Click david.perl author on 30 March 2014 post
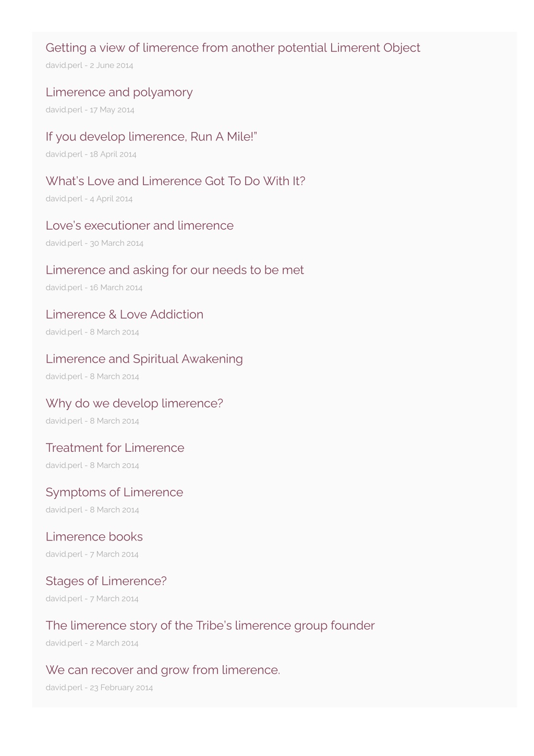Screen dimensions: 534x756 tap(64, 243)
